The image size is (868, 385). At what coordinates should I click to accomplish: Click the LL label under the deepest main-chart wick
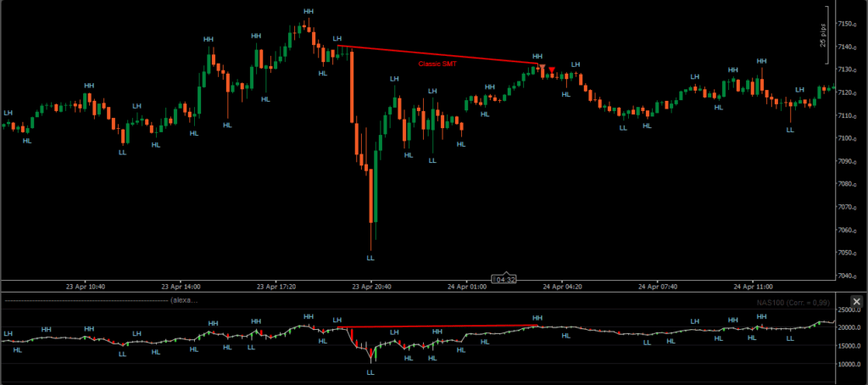click(x=370, y=258)
